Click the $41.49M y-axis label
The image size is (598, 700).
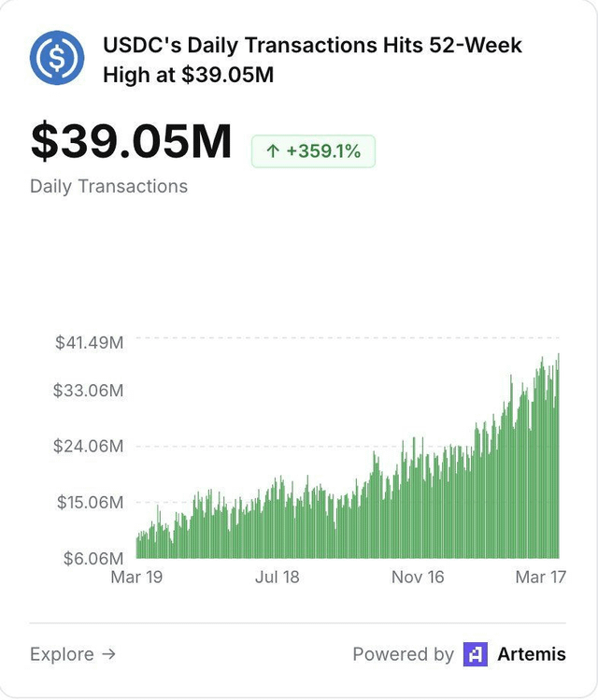[90, 343]
